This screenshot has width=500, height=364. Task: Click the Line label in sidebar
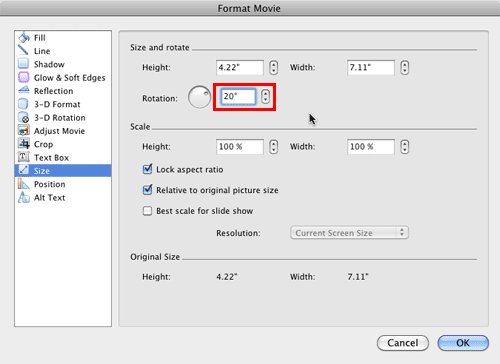click(x=42, y=51)
